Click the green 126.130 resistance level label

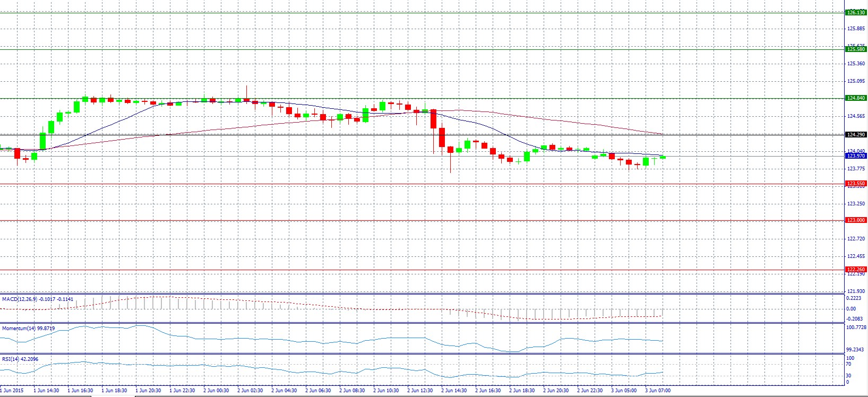856,13
